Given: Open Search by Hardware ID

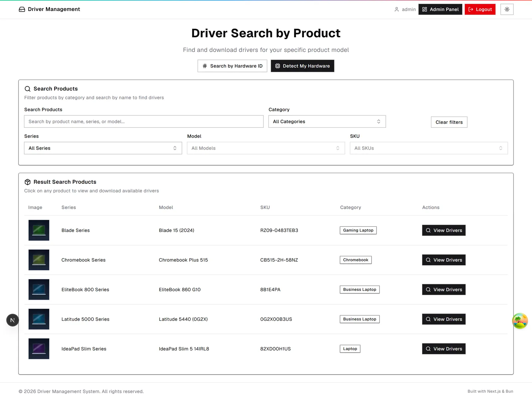Looking at the screenshot, I should pyautogui.click(x=232, y=66).
